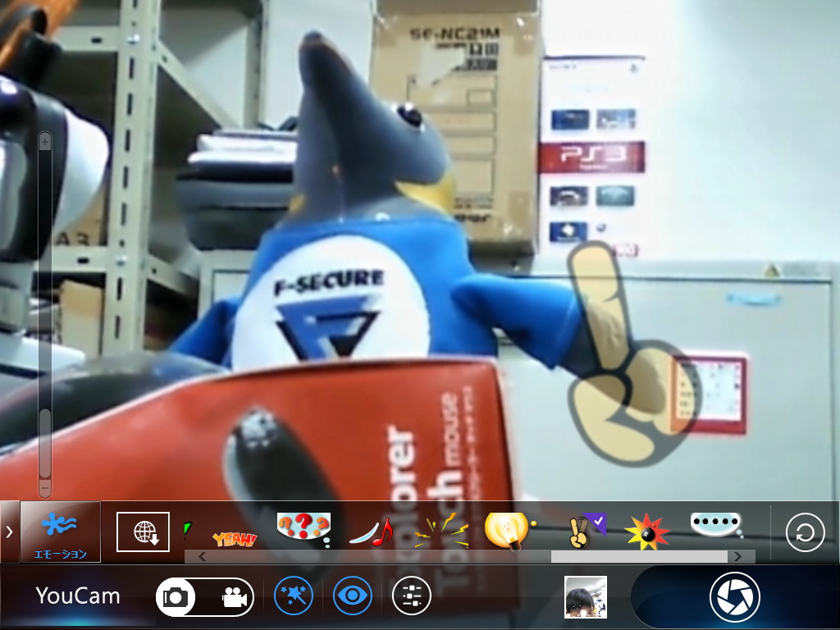The width and height of the screenshot is (840, 630).
Task: Click the zoom in plus button
Action: [45, 142]
